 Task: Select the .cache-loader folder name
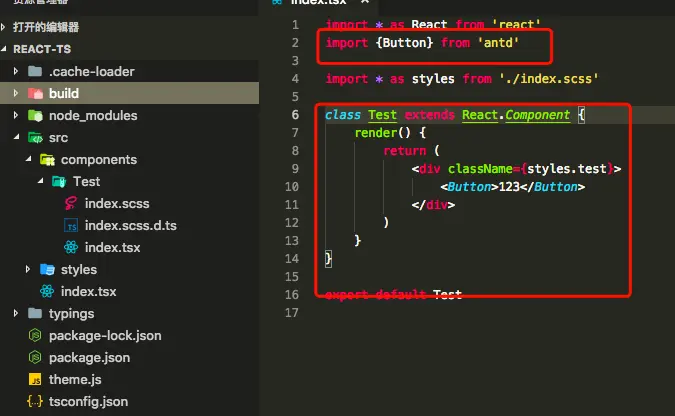click(x=92, y=71)
